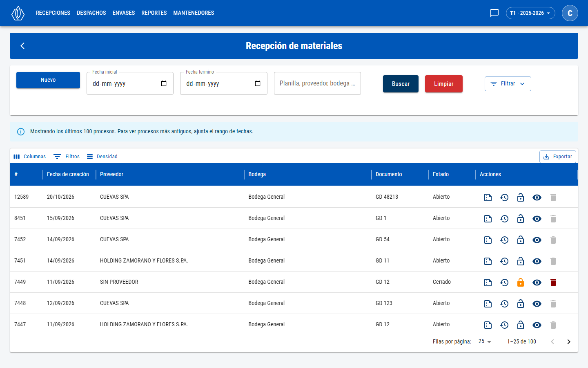Toggle lock on row 12589
The image size is (588, 368).
pyautogui.click(x=521, y=197)
